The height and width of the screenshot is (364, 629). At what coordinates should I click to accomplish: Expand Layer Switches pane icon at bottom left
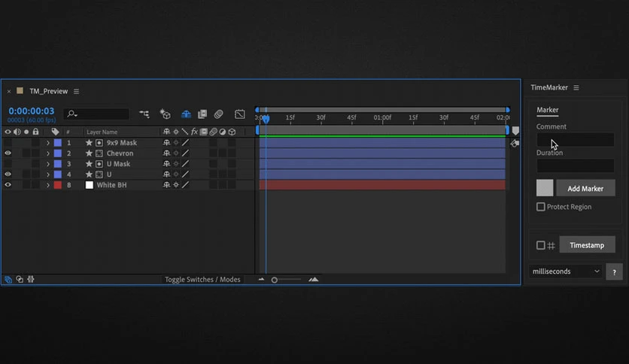point(8,280)
